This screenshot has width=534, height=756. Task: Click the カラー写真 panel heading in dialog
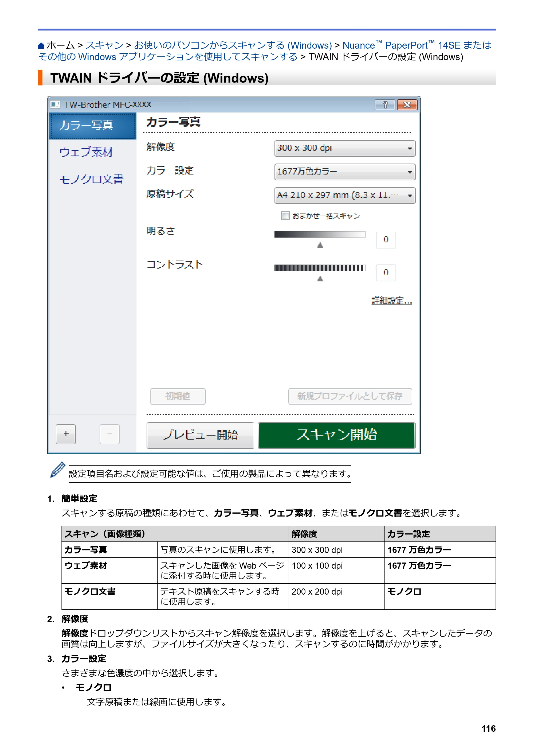coord(173,122)
